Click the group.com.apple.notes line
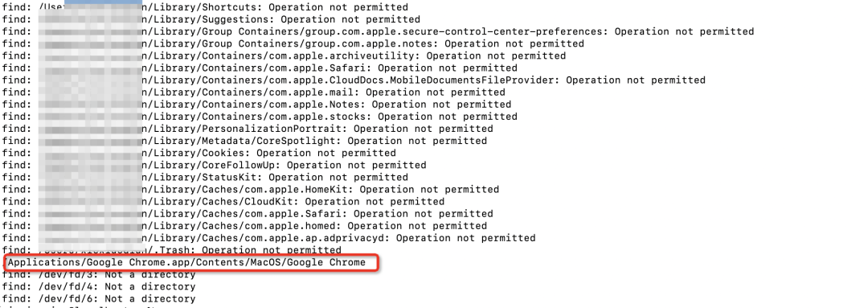 click(293, 43)
